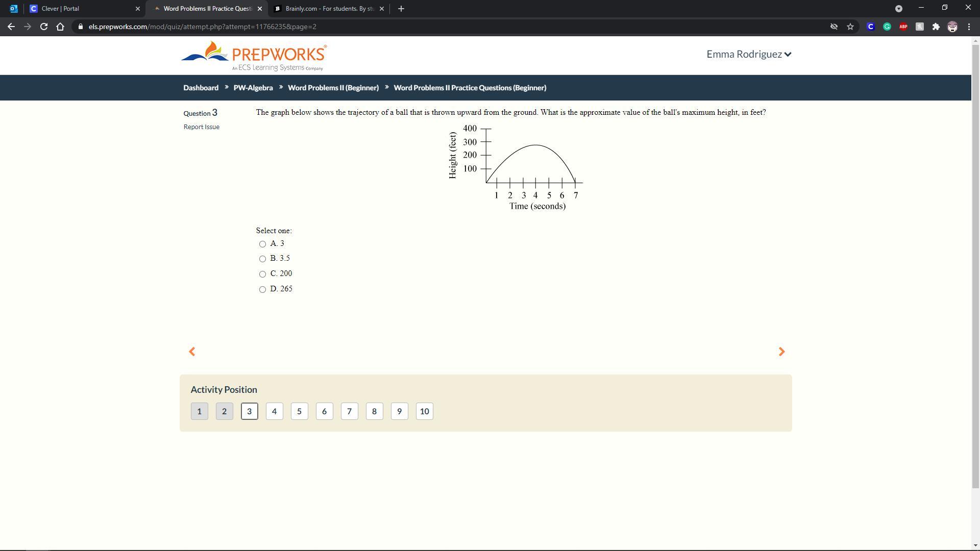The height and width of the screenshot is (551, 980).
Task: Click the ABP adblock extension icon
Action: [903, 27]
